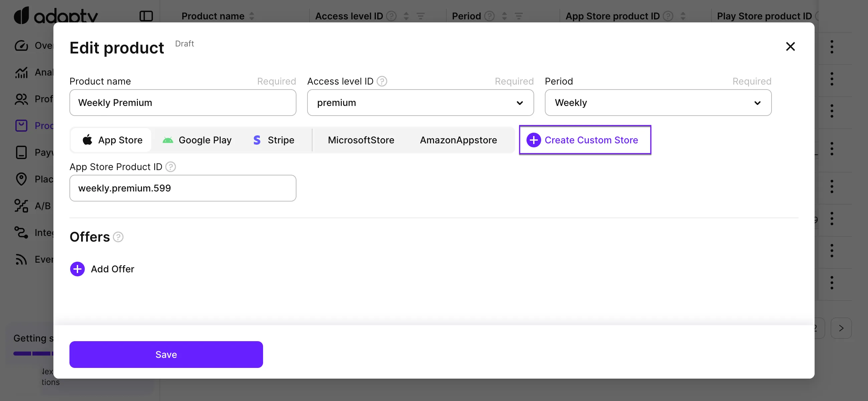Viewport: 868px width, 401px height.
Task: Select the Products sidebar icon
Action: coord(21,125)
